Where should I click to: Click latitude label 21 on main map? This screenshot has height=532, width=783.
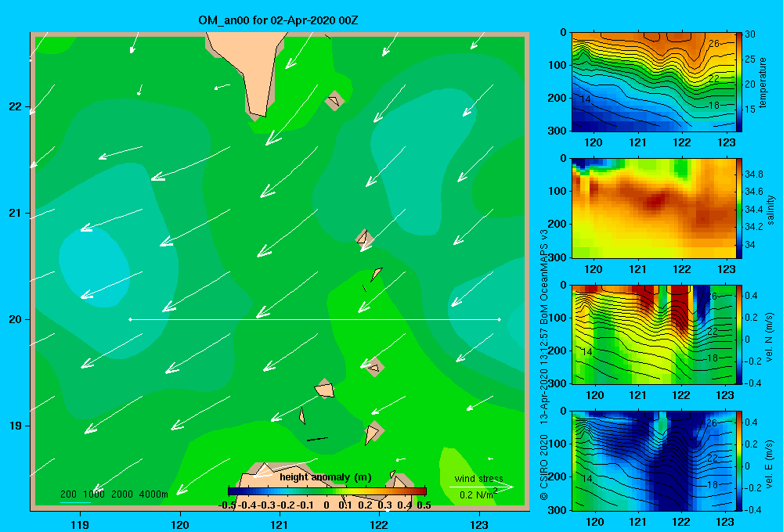(x=16, y=213)
